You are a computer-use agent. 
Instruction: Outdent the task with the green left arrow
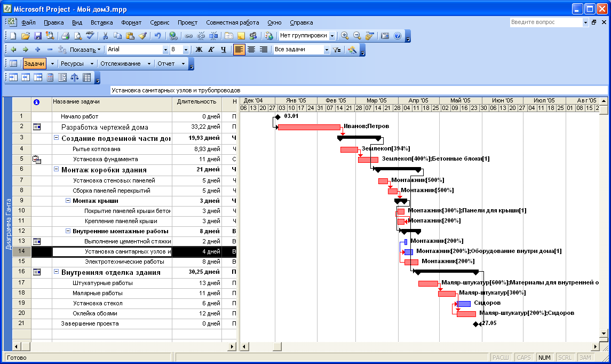coord(13,50)
